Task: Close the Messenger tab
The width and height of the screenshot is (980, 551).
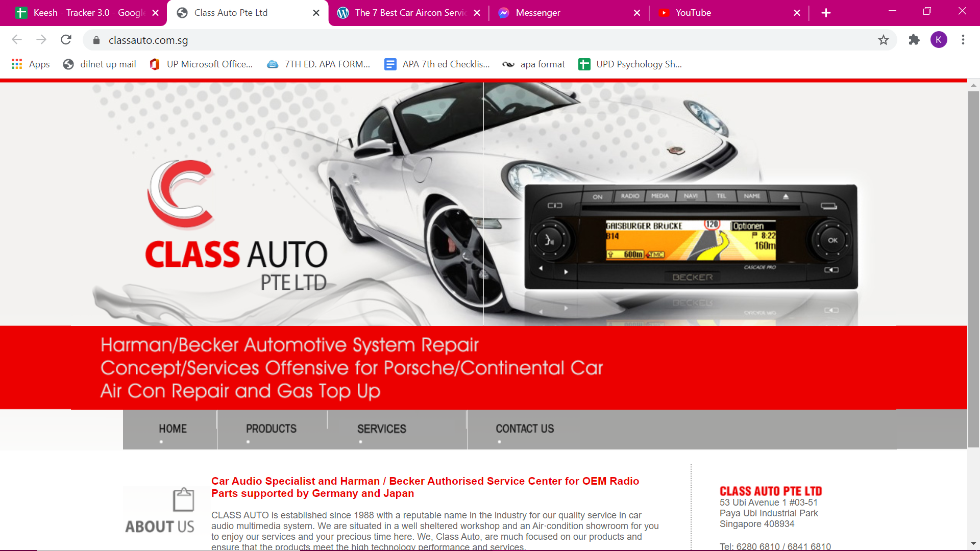Action: [x=637, y=13]
